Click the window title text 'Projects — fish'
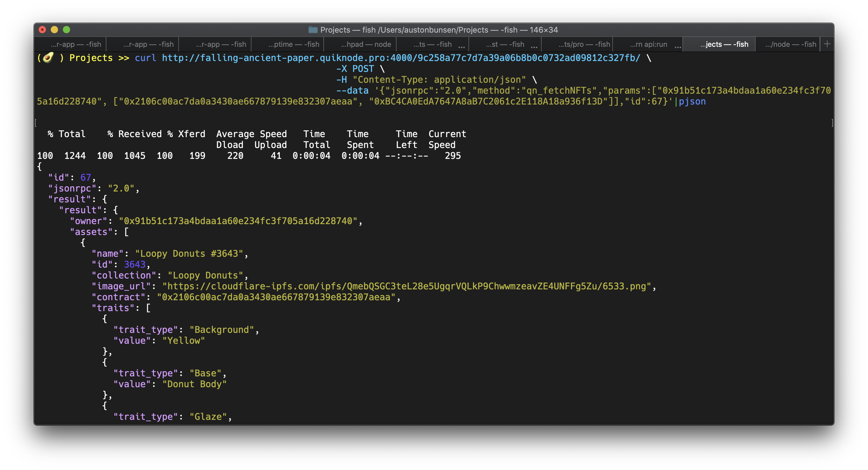This screenshot has height=470, width=868. pyautogui.click(x=348, y=30)
